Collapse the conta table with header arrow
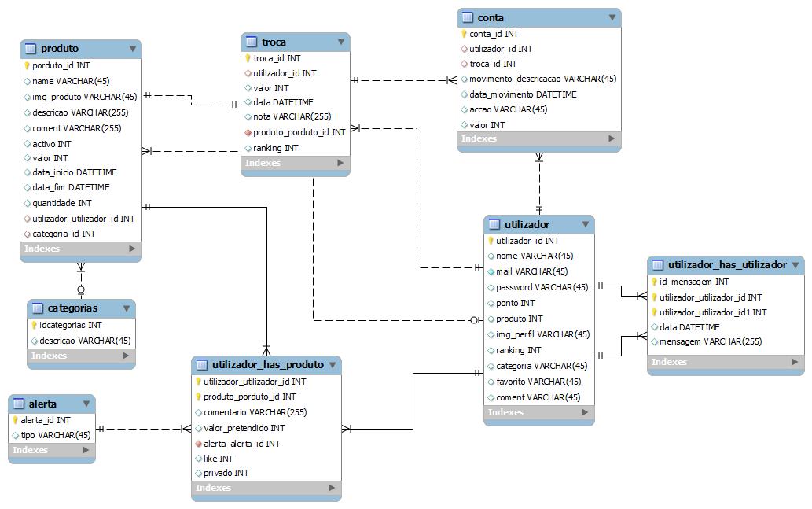Viewport: 812px width, 509px height. [612, 17]
